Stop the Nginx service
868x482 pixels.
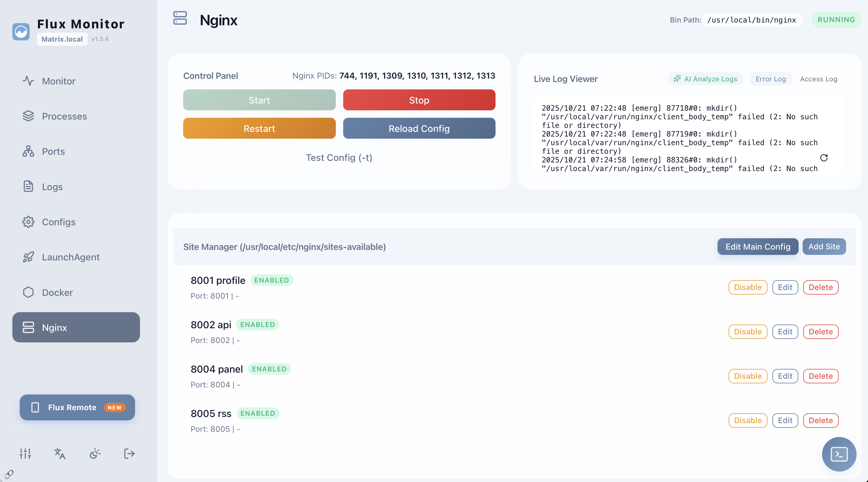coord(419,100)
